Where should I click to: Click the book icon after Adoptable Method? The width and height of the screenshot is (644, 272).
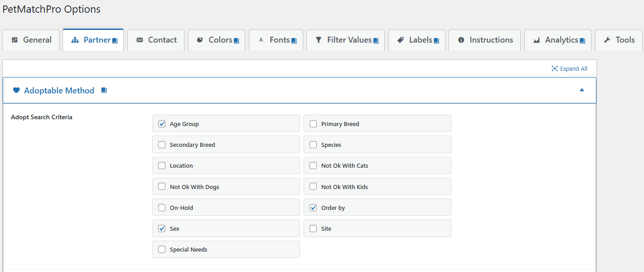pos(104,90)
